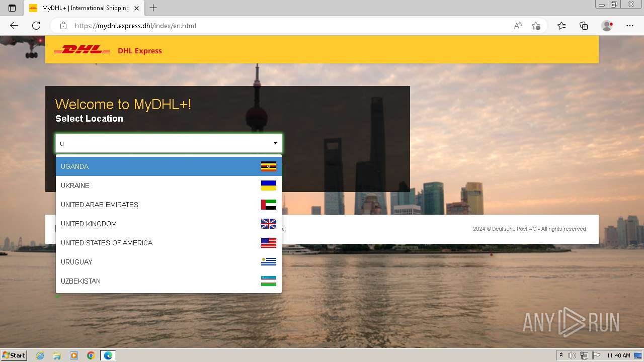Open Edge Settings and more menu
The image size is (644, 362).
630,26
